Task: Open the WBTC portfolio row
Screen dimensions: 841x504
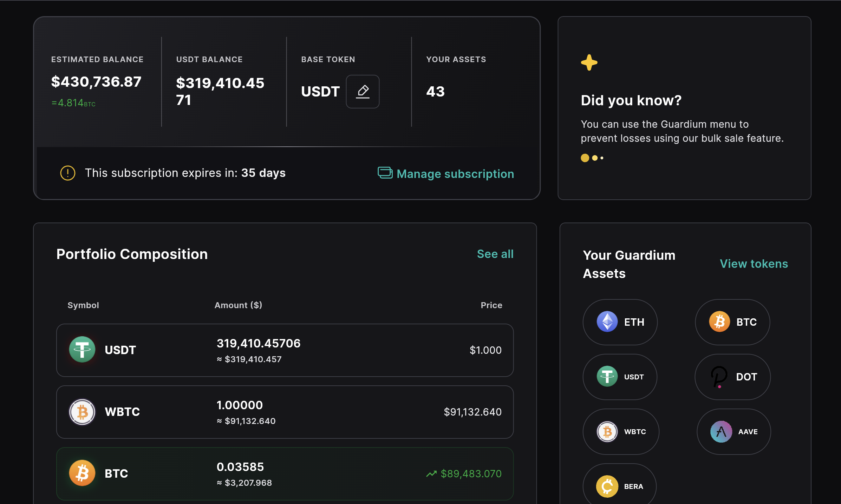Action: point(285,412)
